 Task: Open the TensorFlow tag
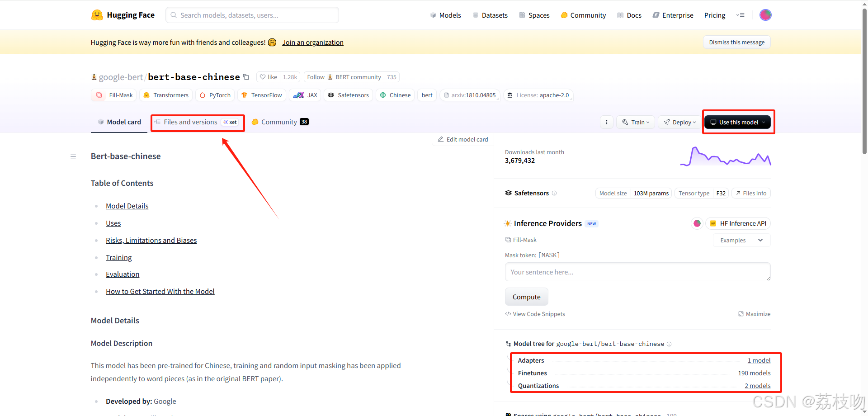click(x=262, y=95)
